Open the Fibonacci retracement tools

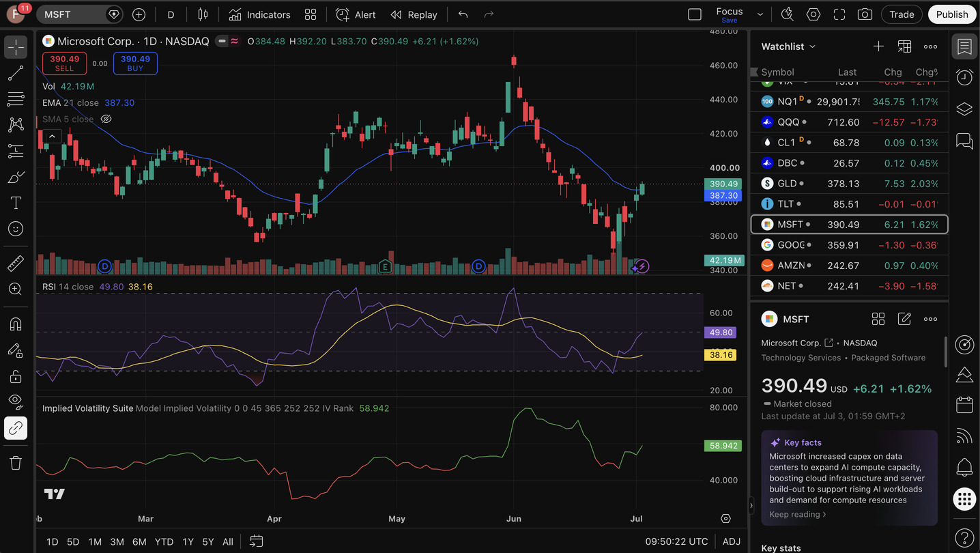pyautogui.click(x=16, y=99)
